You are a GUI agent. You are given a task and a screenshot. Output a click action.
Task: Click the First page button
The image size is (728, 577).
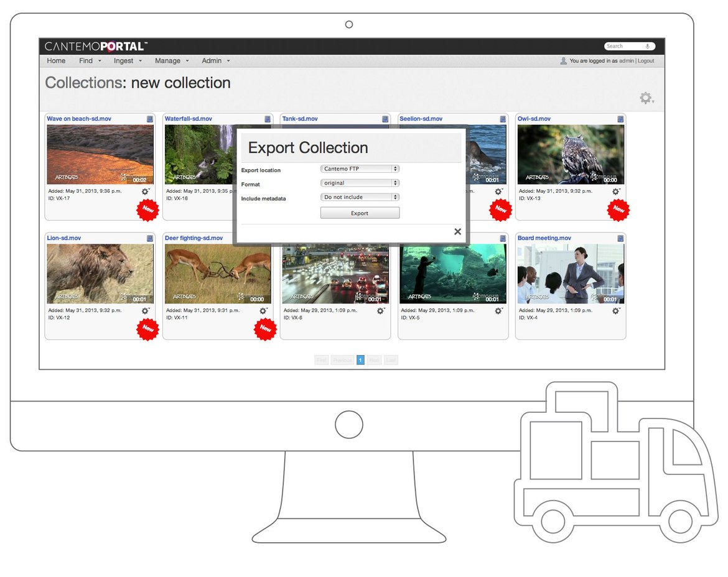pyautogui.click(x=321, y=360)
